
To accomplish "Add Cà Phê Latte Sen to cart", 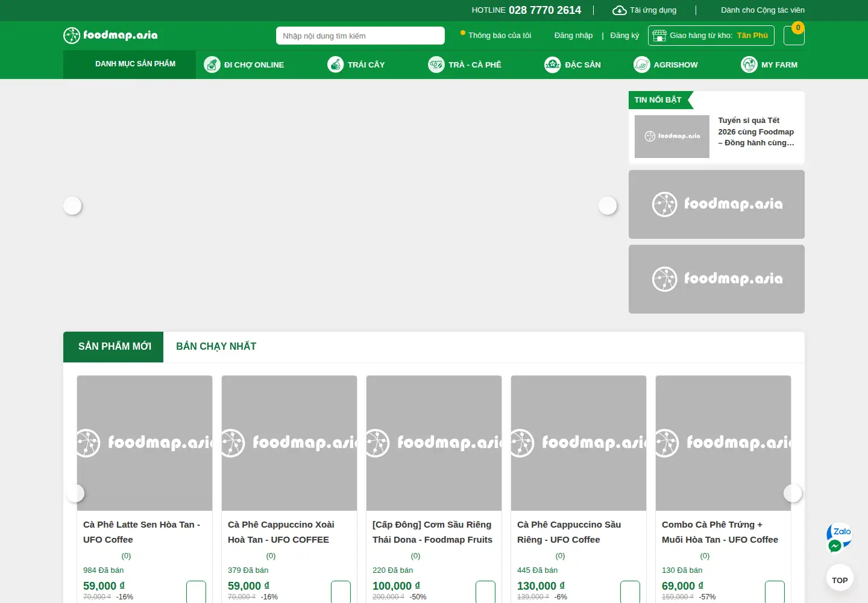I will 196,592.
